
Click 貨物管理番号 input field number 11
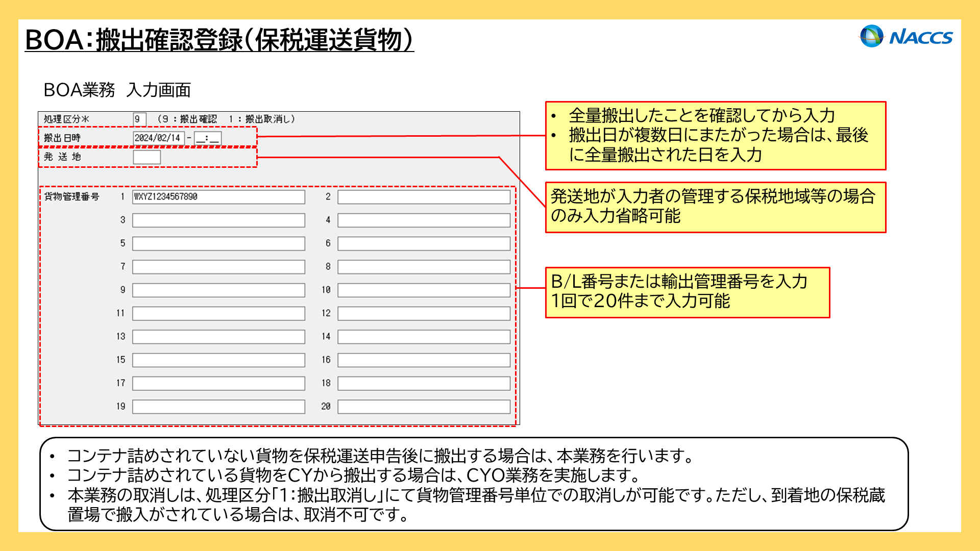[x=219, y=313]
